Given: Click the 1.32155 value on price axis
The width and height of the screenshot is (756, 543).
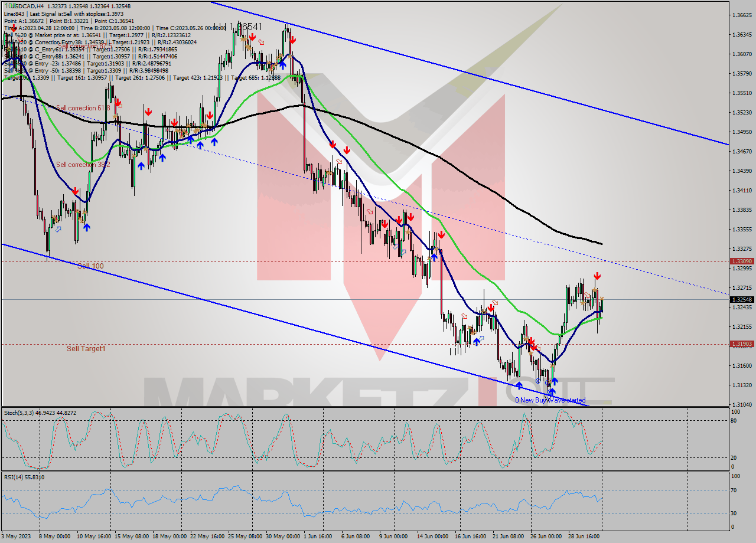Looking at the screenshot, I should [742, 326].
